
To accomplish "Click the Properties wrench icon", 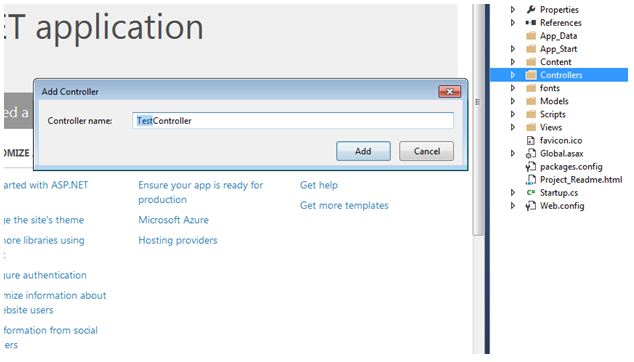I will click(531, 9).
